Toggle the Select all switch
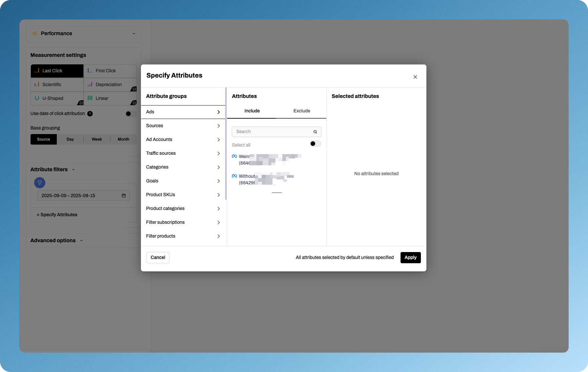The image size is (588, 372). (315, 144)
